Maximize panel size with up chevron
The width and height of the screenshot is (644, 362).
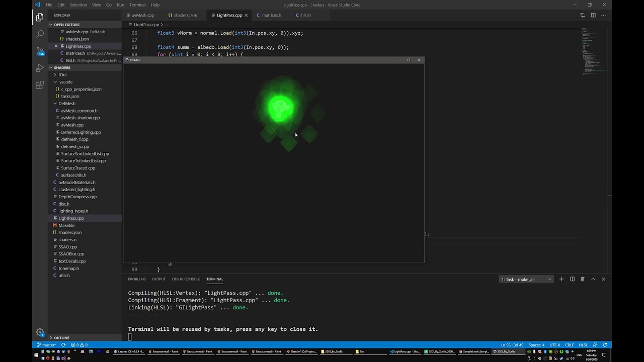(593, 279)
